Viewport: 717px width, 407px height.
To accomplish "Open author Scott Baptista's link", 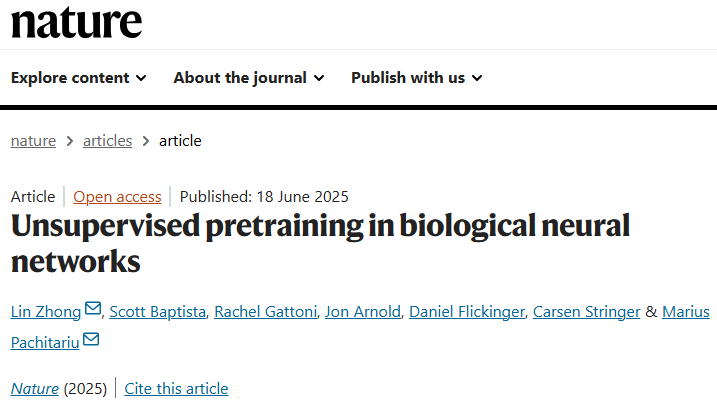I will pyautogui.click(x=158, y=311).
